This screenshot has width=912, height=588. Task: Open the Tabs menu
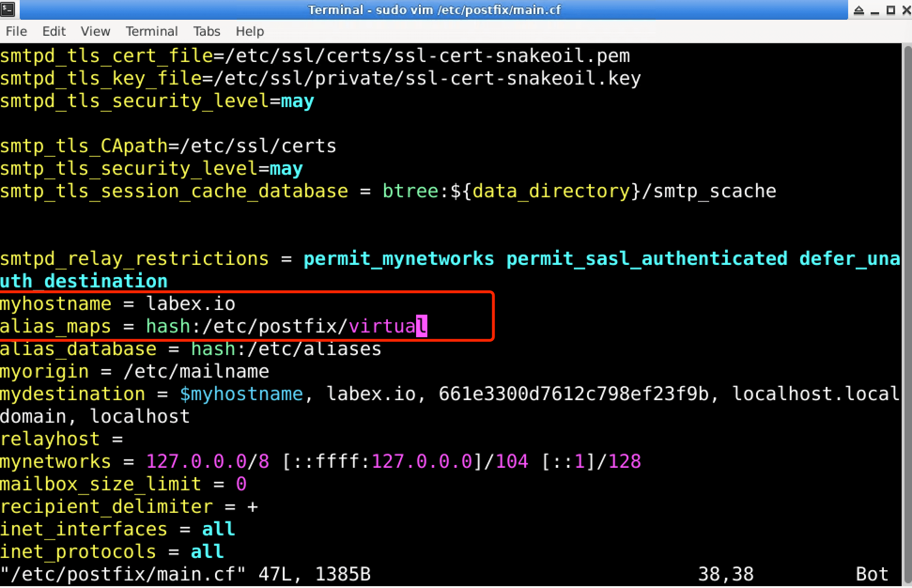pyautogui.click(x=207, y=31)
